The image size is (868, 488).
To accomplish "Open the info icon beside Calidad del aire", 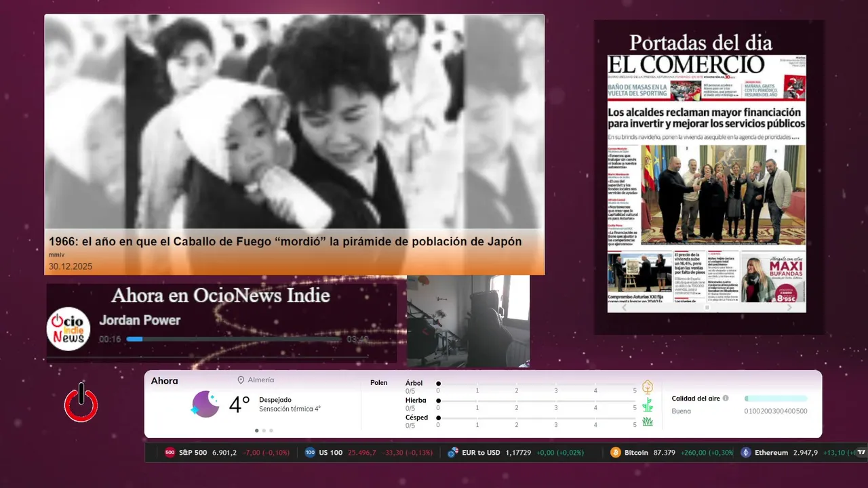I will (726, 399).
